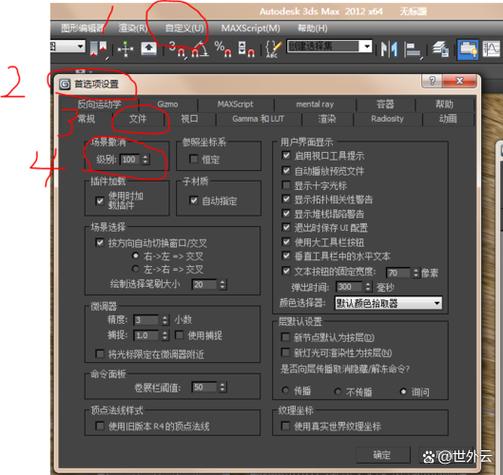Viewport: 503px width, 475px height.
Task: Click the Select and Manipulate icon
Action: click(126, 49)
